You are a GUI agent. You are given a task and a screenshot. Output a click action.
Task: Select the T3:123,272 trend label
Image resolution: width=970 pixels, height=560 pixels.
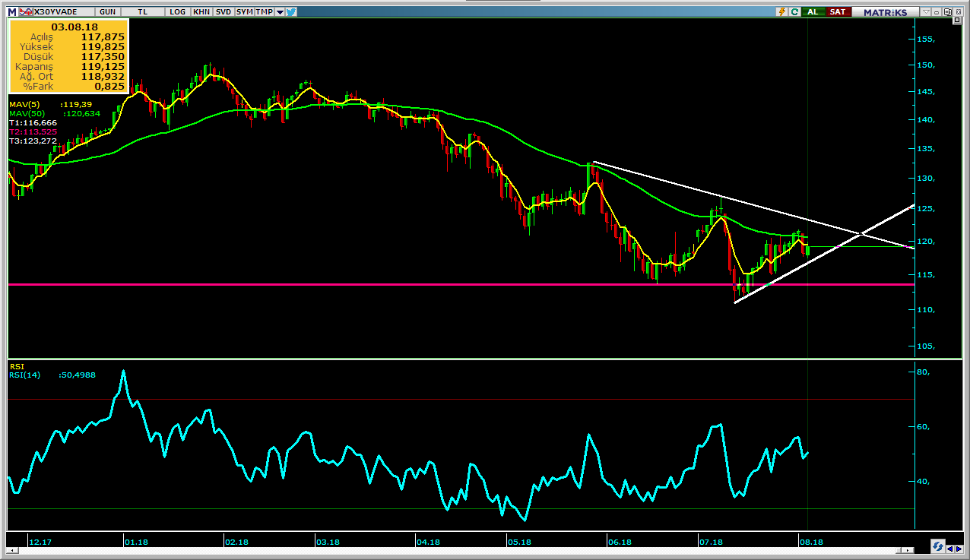pyautogui.click(x=33, y=141)
